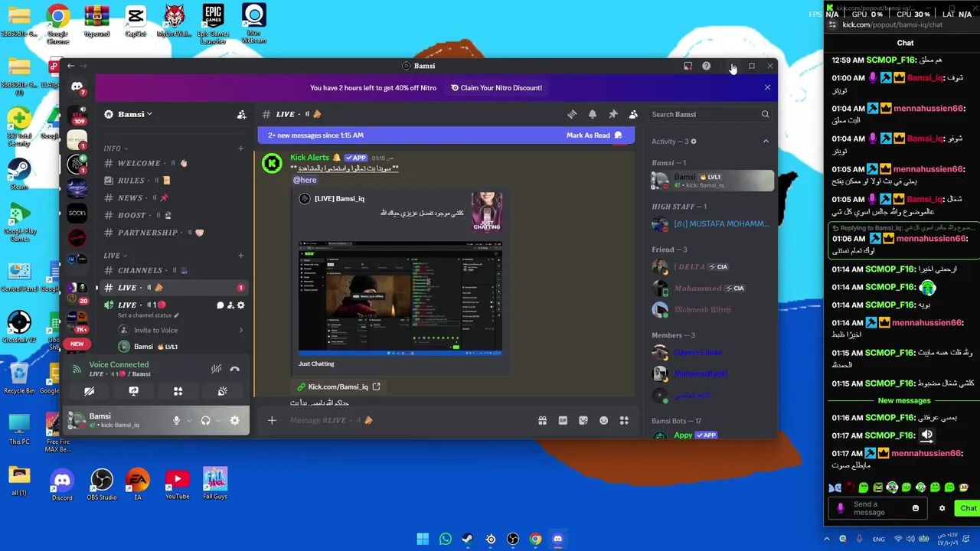Open chat of LIVE voice channel
The height and width of the screenshot is (551, 980).
tap(220, 305)
